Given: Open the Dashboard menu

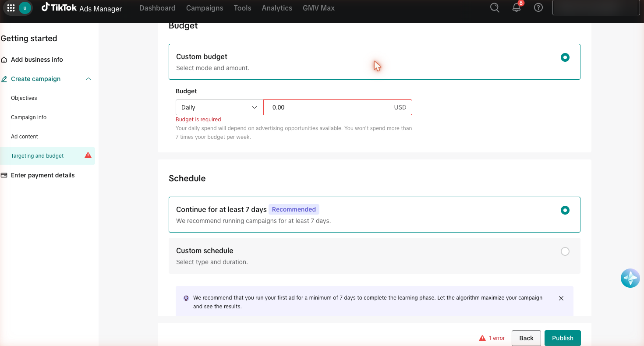Looking at the screenshot, I should (157, 8).
